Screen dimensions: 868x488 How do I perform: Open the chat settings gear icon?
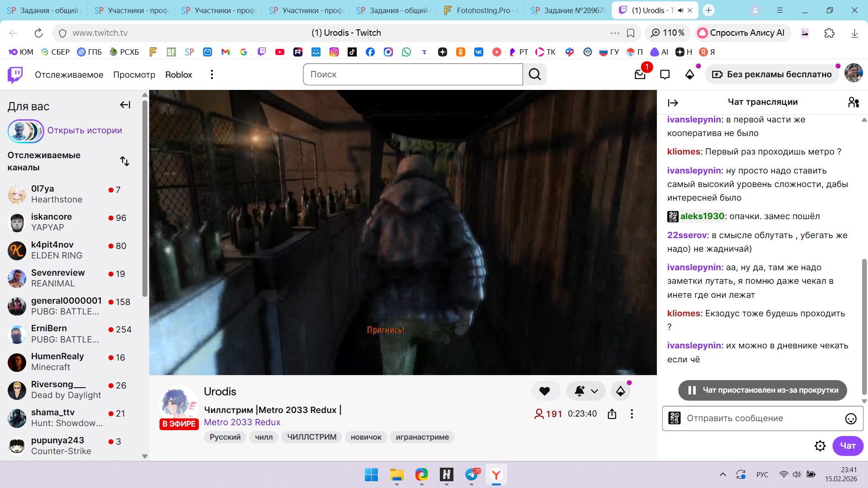coord(820,446)
